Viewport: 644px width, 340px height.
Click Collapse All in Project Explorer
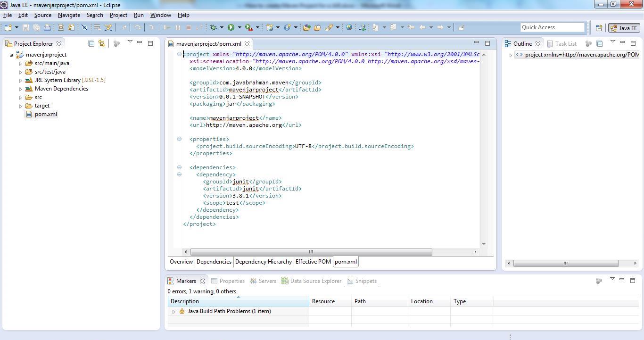pos(91,43)
